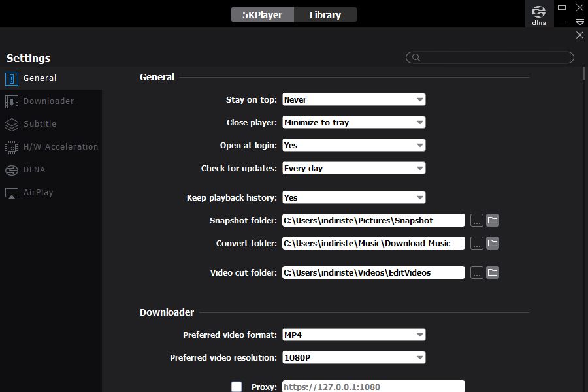Expand Open at login dropdown

(x=353, y=146)
